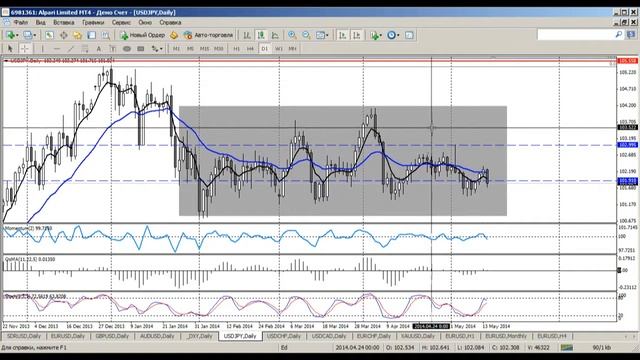Switch to the GBPUSD,Daily chart tab
Screen dimensions: 640x360
pos(112,336)
